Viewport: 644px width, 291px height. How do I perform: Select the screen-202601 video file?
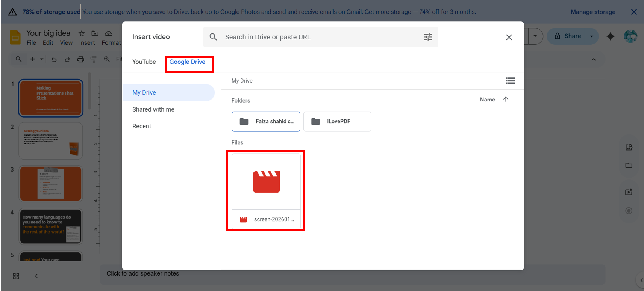tap(266, 191)
